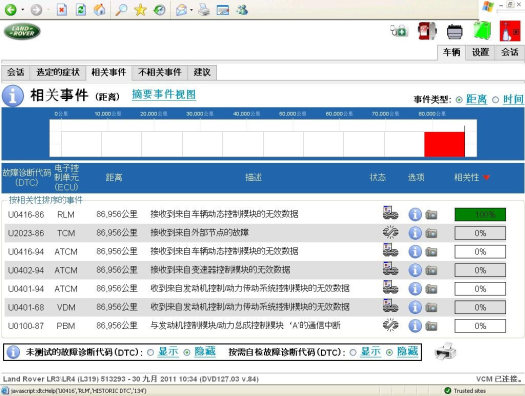Click the red exit session icon
This screenshot has height=396, width=525.
510,31
